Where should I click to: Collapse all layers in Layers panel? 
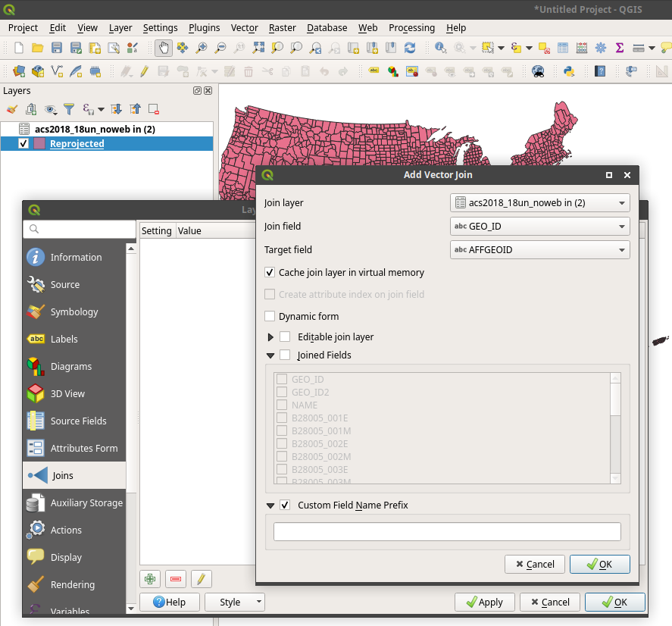click(136, 109)
